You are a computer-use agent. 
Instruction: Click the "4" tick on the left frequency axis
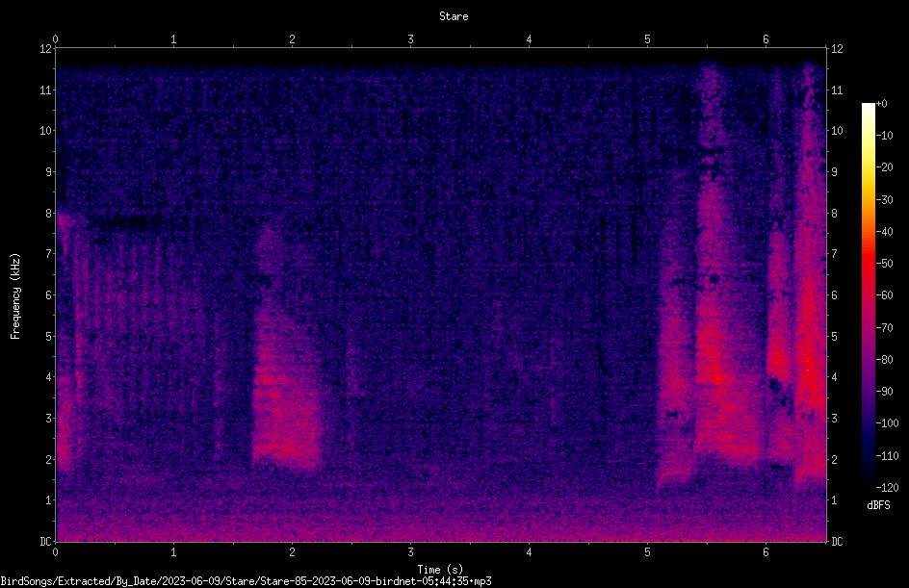coord(48,377)
